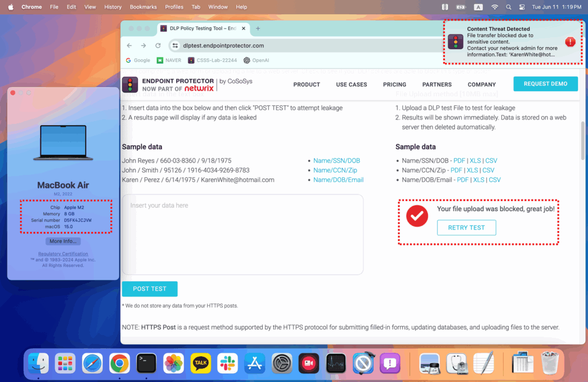
Task: Go back in the Chrome browser
Action: pyautogui.click(x=129, y=46)
